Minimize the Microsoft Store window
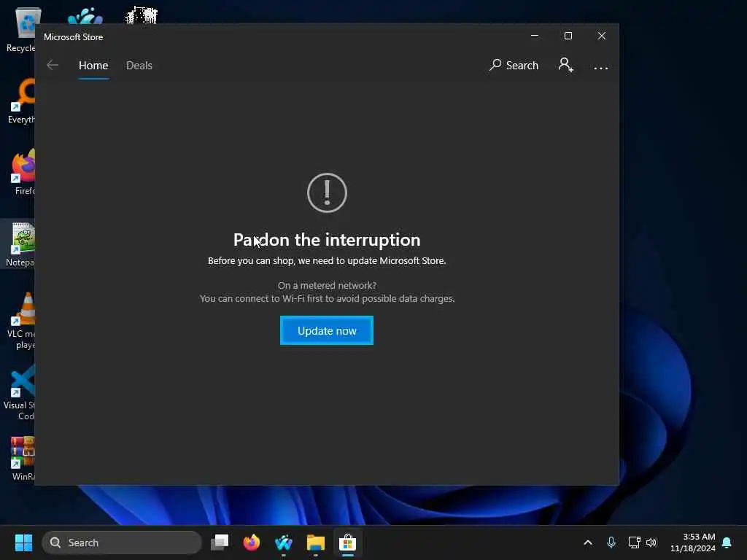This screenshot has width=747, height=560. pos(535,36)
